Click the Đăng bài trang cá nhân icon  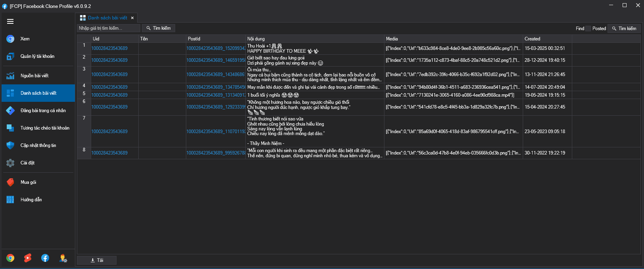click(10, 111)
